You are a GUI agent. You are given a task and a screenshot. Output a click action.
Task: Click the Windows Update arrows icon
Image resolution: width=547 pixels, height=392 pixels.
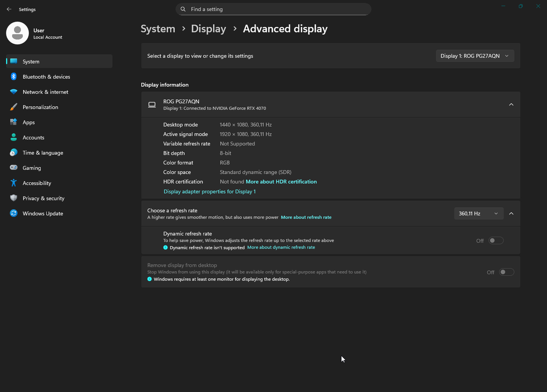(14, 213)
